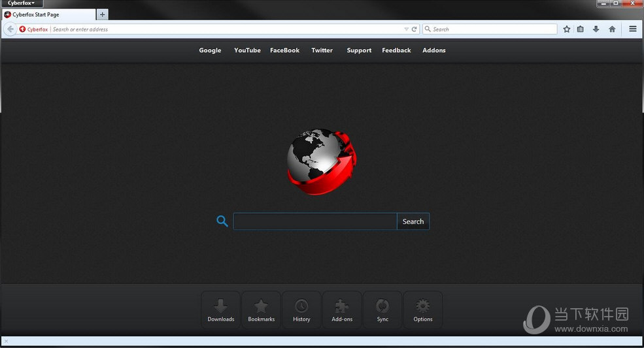Click the downloads arrow in toolbar
The image size is (644, 348).
pos(596,29)
